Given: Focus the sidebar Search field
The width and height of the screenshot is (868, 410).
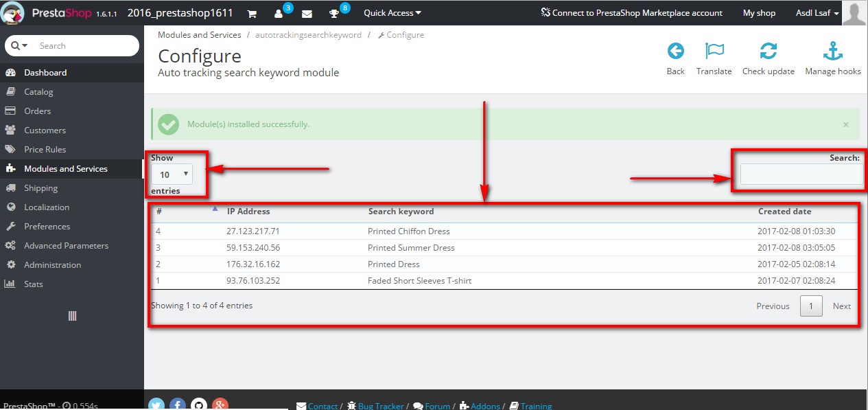Looking at the screenshot, I should click(86, 46).
